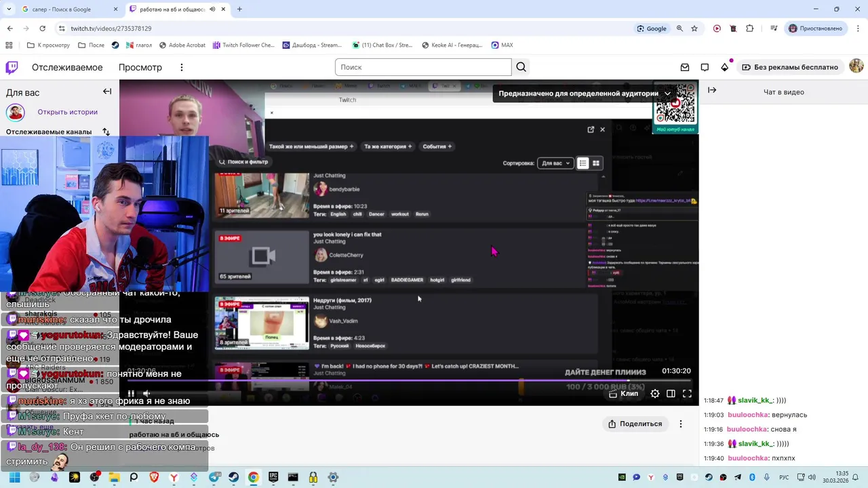Click the address bar URL twitch.tv/videos
Viewport: 868px width, 488px height.
[x=111, y=28]
